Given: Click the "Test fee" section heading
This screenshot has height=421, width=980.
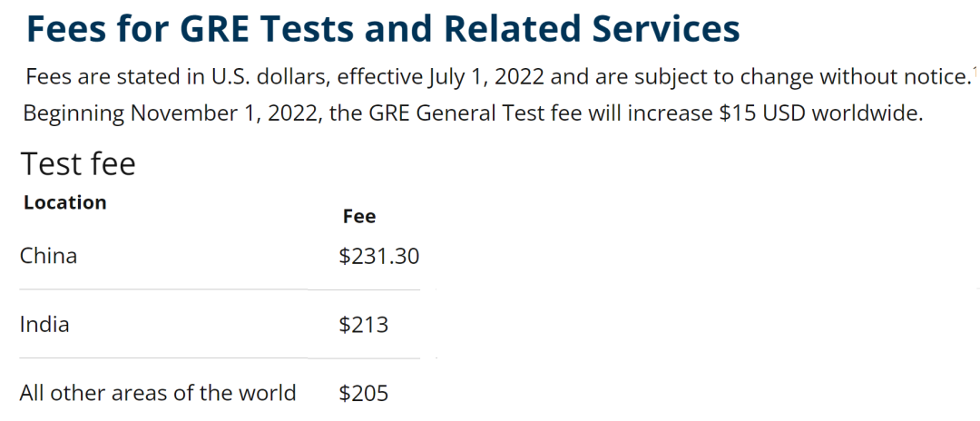Looking at the screenshot, I should [78, 164].
